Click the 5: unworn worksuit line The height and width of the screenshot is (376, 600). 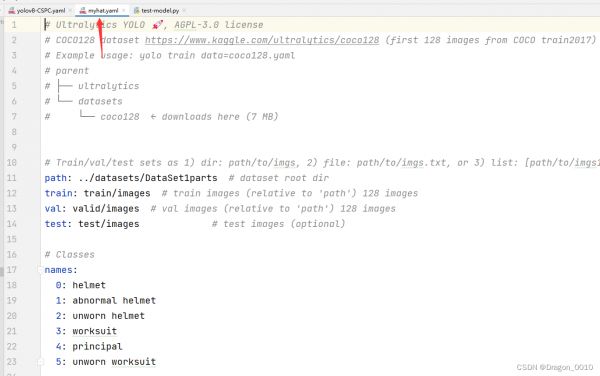coord(106,361)
